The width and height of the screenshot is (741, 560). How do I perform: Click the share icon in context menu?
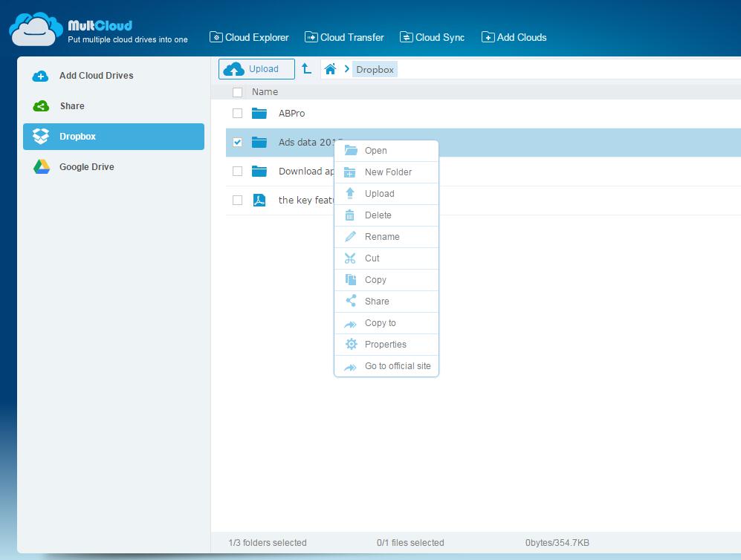pyautogui.click(x=351, y=301)
